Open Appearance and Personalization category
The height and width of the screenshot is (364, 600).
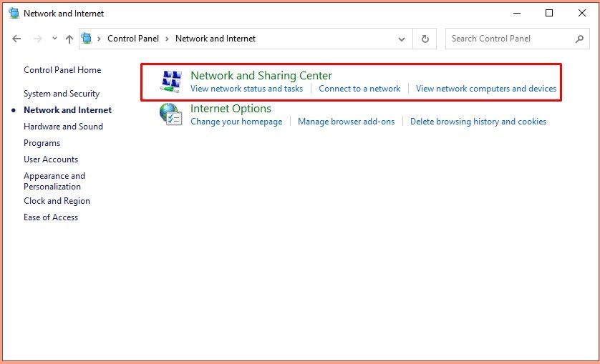coord(54,181)
